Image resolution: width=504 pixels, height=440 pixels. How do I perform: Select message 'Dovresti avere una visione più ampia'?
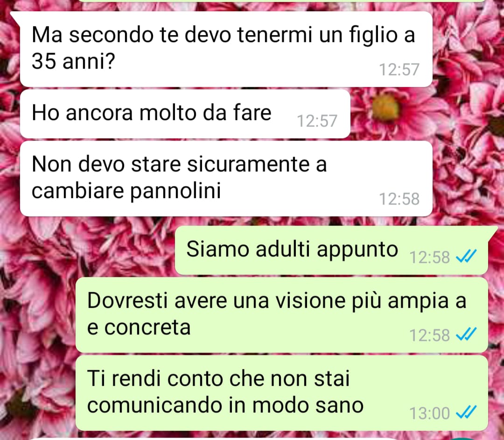coord(282,315)
